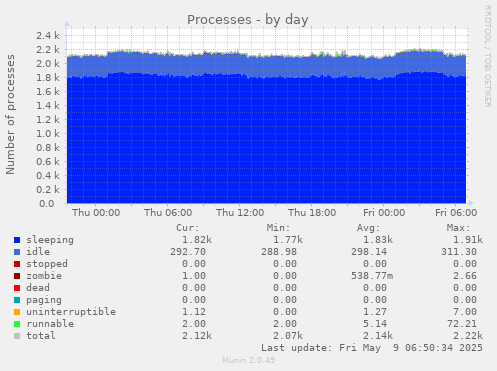Click runnable max value 72.21
The image size is (497, 371).
(462, 324)
